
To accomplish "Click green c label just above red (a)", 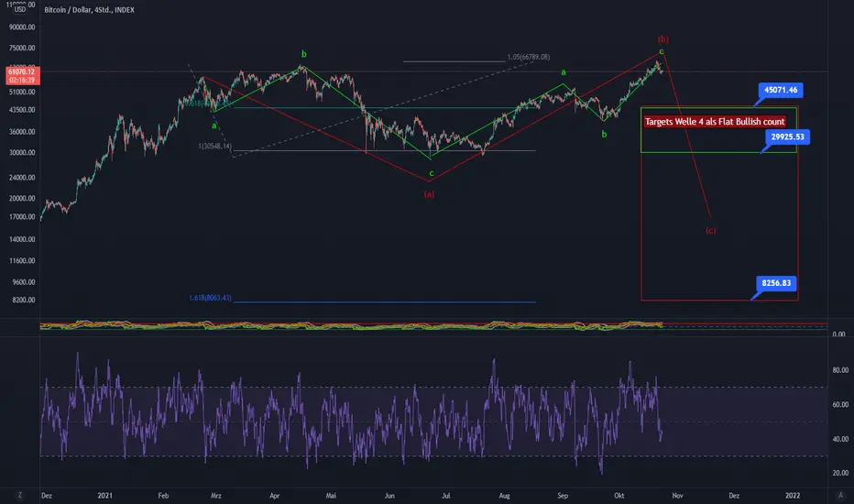I will (432, 173).
